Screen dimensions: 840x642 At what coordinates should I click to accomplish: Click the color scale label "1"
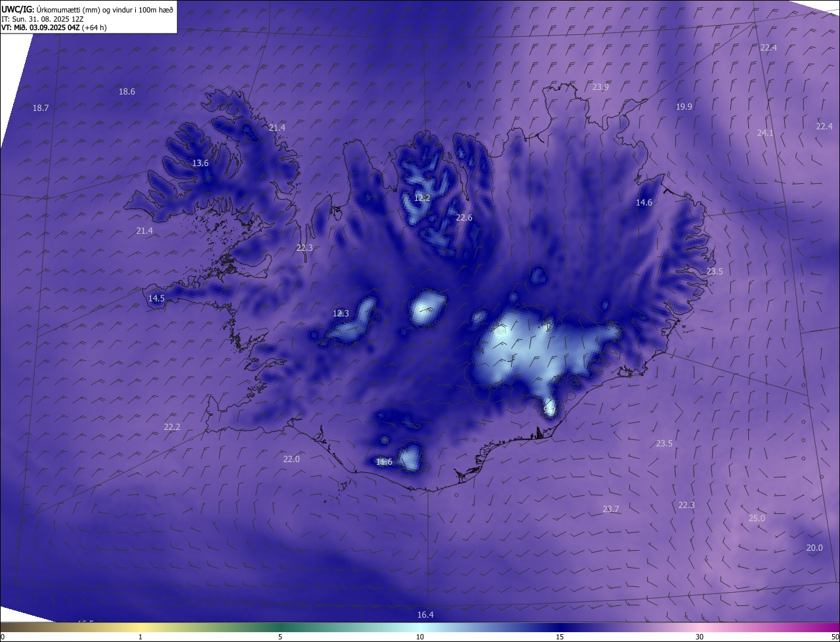140,637
